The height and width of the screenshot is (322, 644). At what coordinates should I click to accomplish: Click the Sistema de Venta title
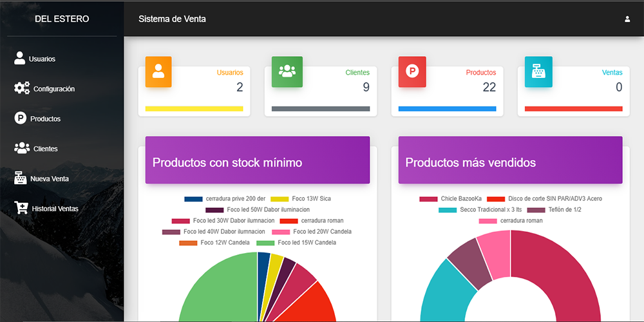pyautogui.click(x=172, y=19)
